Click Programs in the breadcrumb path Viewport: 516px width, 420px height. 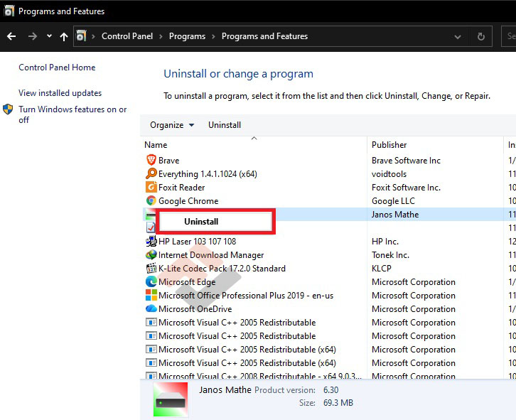point(187,36)
